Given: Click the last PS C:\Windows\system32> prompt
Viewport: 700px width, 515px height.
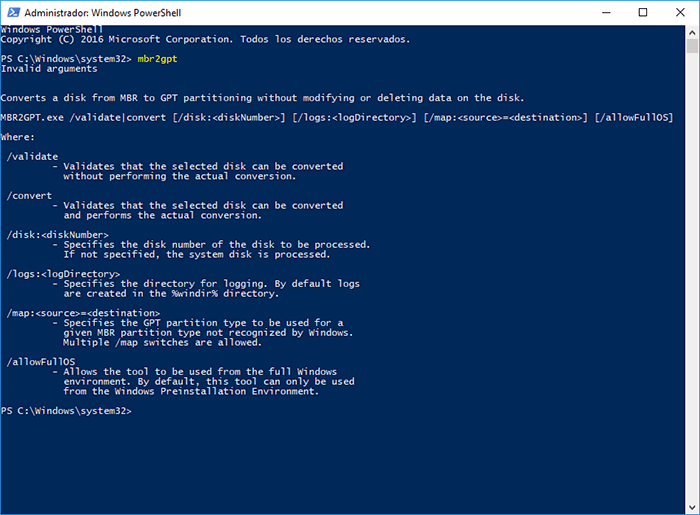Looking at the screenshot, I should [66, 411].
